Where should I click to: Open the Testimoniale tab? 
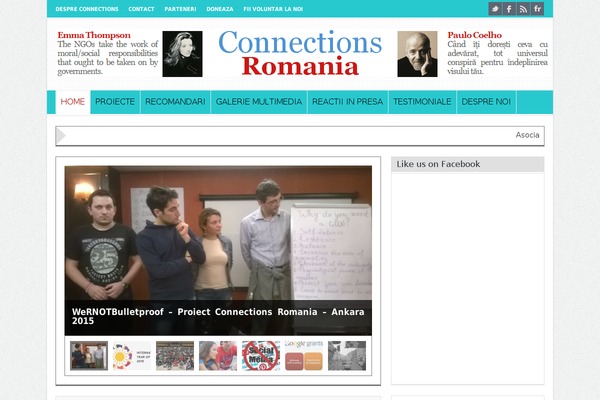(x=422, y=102)
